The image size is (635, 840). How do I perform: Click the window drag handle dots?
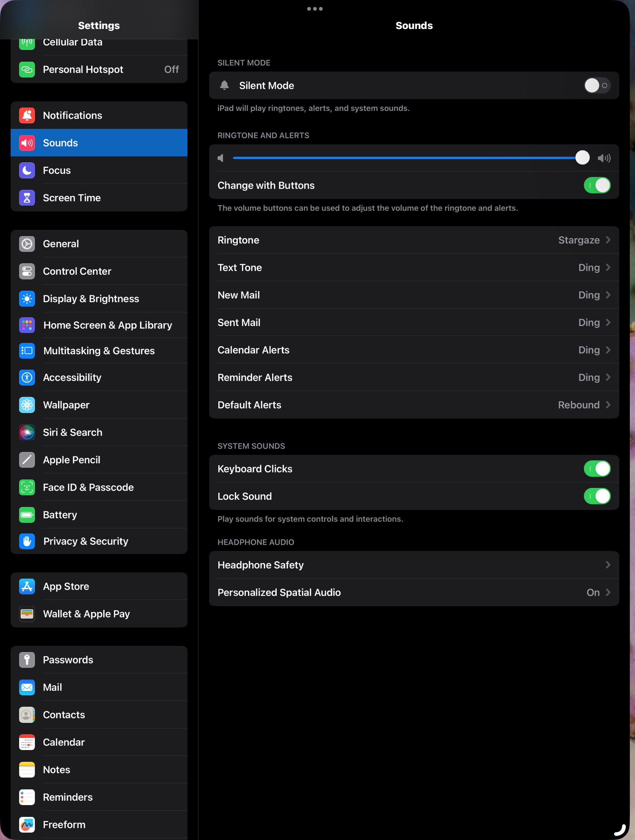[315, 8]
